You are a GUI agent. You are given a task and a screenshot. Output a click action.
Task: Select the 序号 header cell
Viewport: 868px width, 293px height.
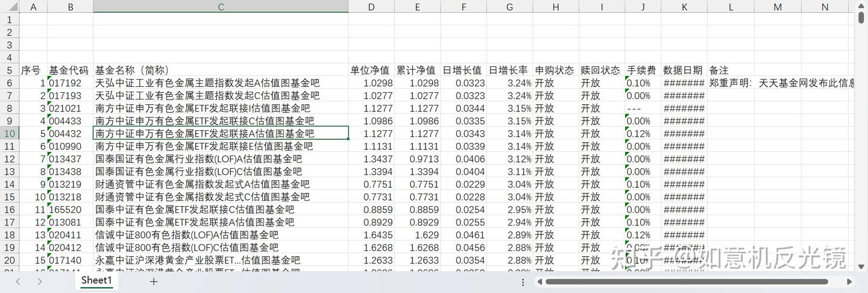[x=34, y=70]
